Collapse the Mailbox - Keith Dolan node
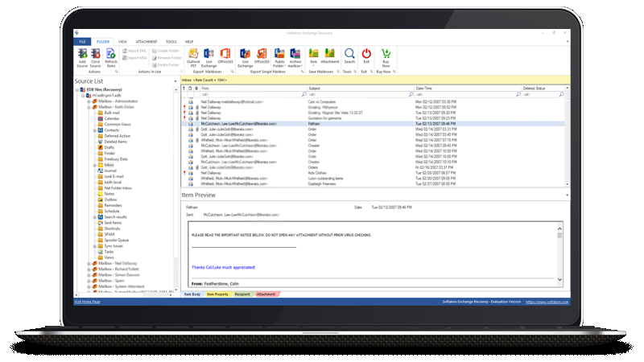Image resolution: width=644 pixels, height=362 pixels. [x=88, y=107]
